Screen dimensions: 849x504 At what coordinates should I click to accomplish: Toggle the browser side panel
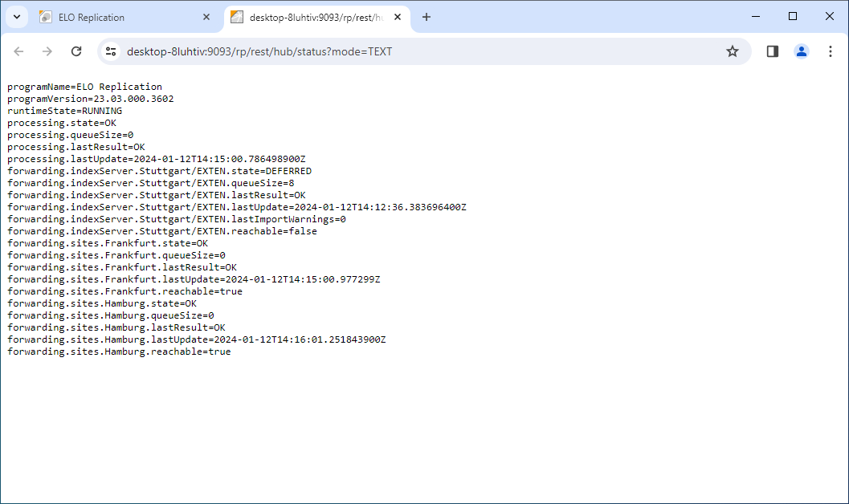[x=773, y=51]
